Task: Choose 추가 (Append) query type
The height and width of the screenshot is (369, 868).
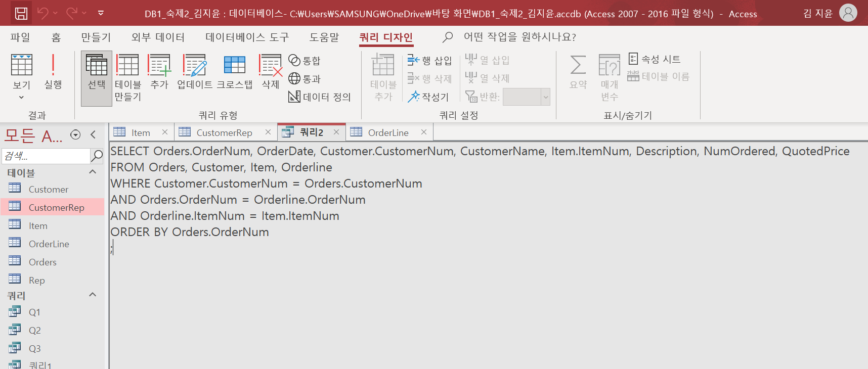Action: pos(159,73)
